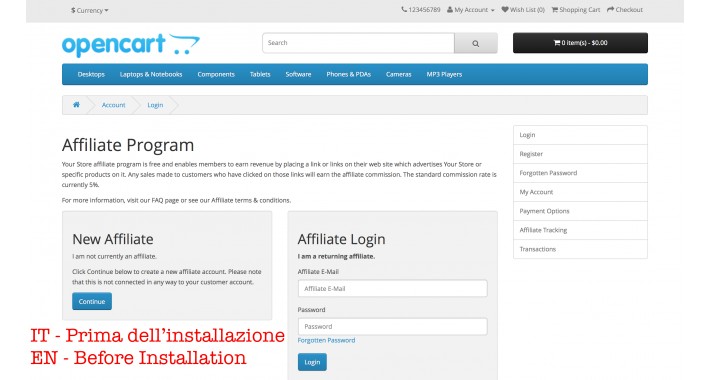
Task: Select My Account in the right sidebar
Action: tap(580, 192)
